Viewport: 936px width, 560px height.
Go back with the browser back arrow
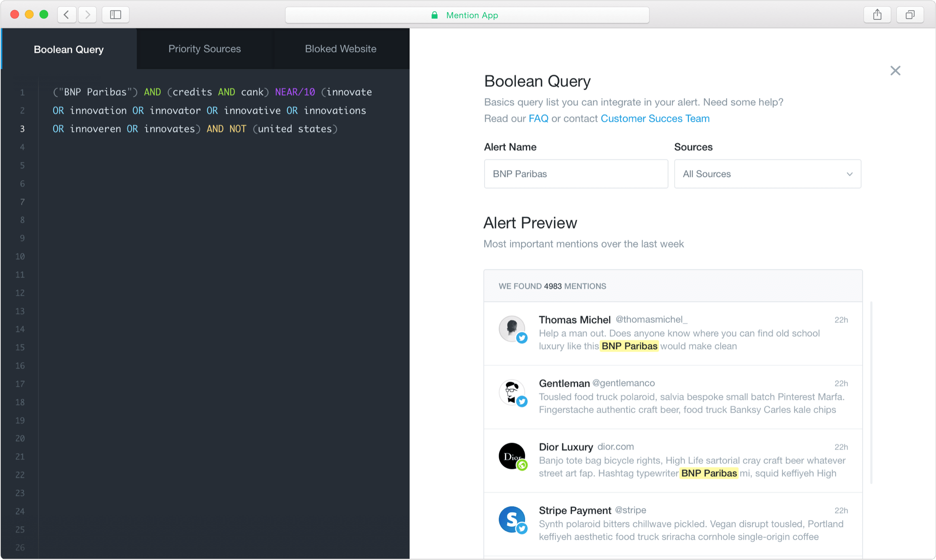(x=67, y=15)
